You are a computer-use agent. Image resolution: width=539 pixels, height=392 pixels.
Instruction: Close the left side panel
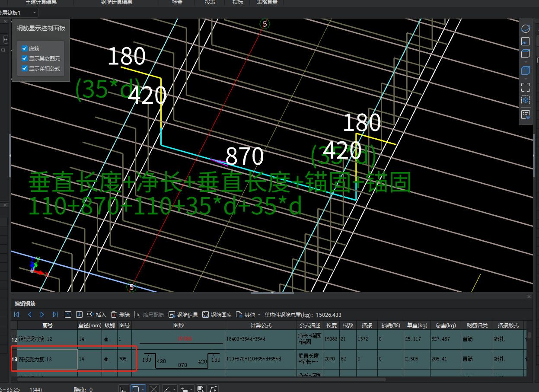5,21
